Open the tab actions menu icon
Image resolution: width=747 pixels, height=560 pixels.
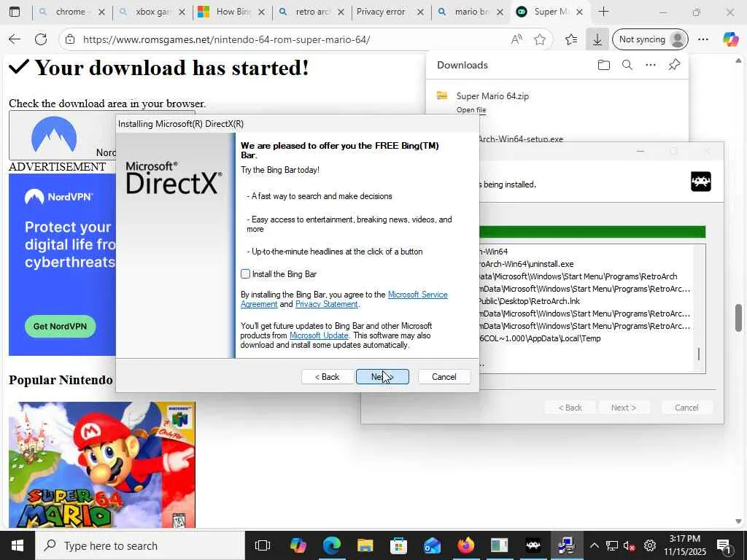pyautogui.click(x=15, y=12)
